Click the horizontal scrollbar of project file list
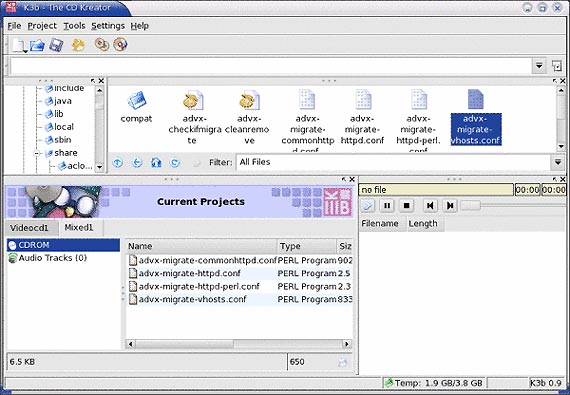 [238, 344]
